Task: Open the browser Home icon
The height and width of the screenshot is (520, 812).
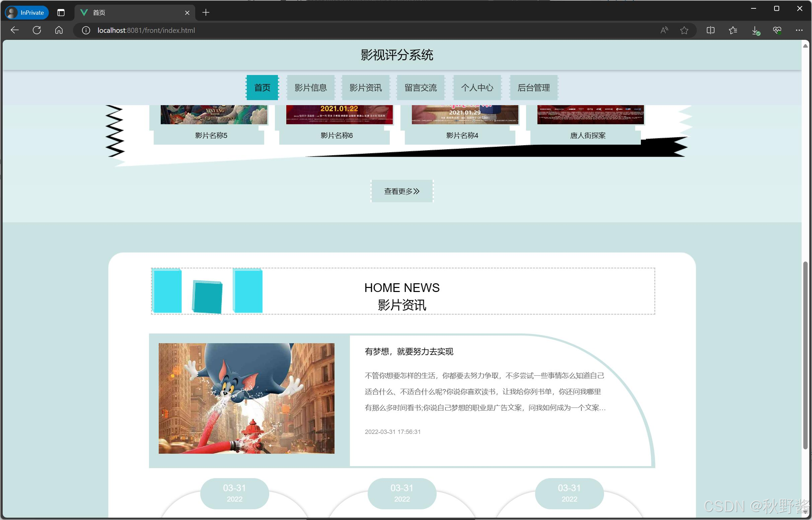Action: pyautogui.click(x=59, y=30)
